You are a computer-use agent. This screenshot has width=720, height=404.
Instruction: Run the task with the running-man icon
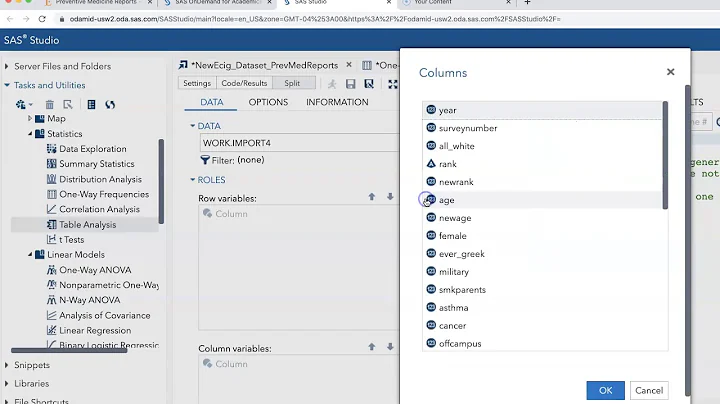tap(332, 84)
